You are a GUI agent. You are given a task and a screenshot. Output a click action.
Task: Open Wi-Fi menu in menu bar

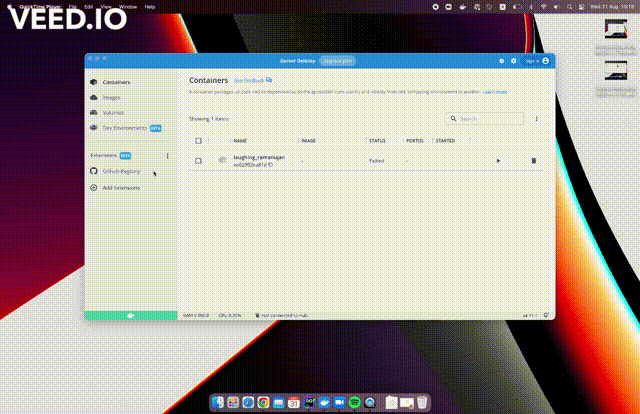543,7
